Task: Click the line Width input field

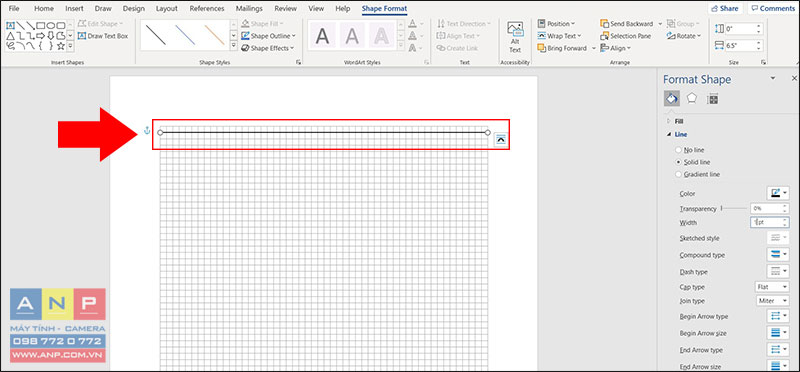Action: tap(766, 222)
